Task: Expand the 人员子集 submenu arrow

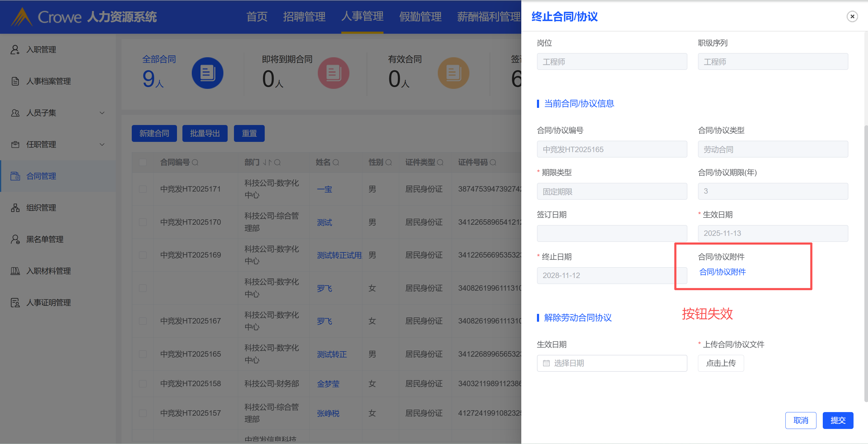Action: (x=102, y=113)
